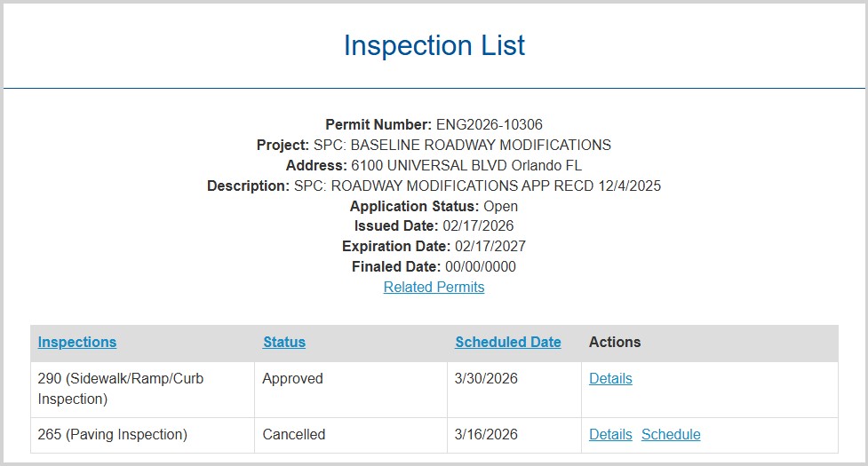Click the Cancelled status cell
The width and height of the screenshot is (868, 466).
pos(294,434)
